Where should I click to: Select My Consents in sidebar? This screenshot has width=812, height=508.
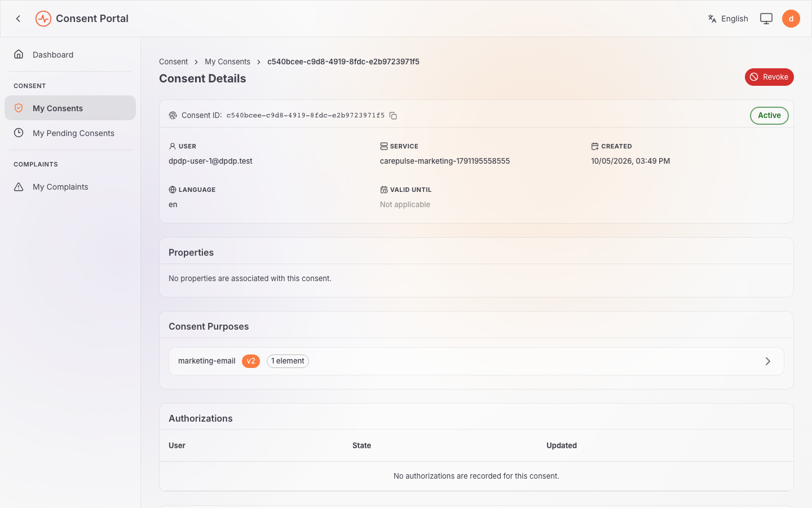click(x=70, y=108)
